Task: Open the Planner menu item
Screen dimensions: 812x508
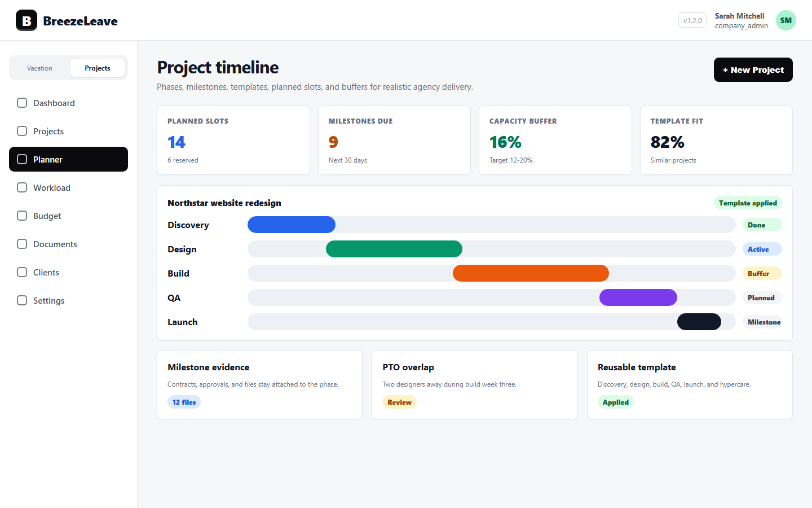Action: pyautogui.click(x=68, y=159)
